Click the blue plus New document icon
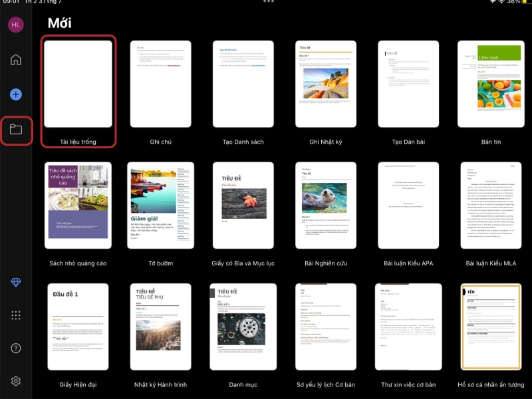The height and width of the screenshot is (399, 532). tap(15, 95)
